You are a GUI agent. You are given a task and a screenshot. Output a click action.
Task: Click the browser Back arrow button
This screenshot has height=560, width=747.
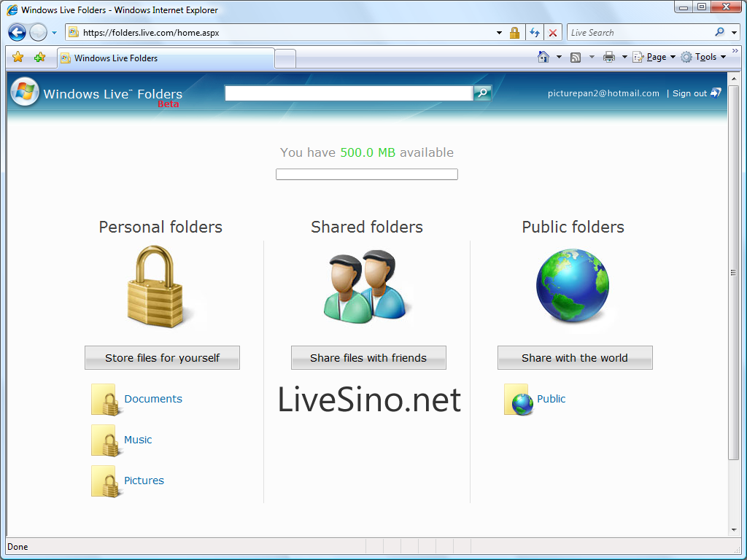coord(18,32)
